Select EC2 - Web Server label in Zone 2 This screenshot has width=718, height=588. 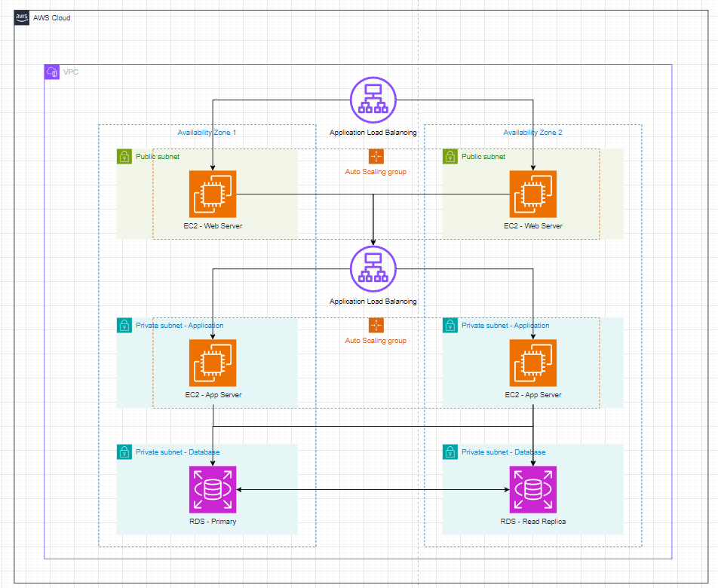pyautogui.click(x=533, y=226)
